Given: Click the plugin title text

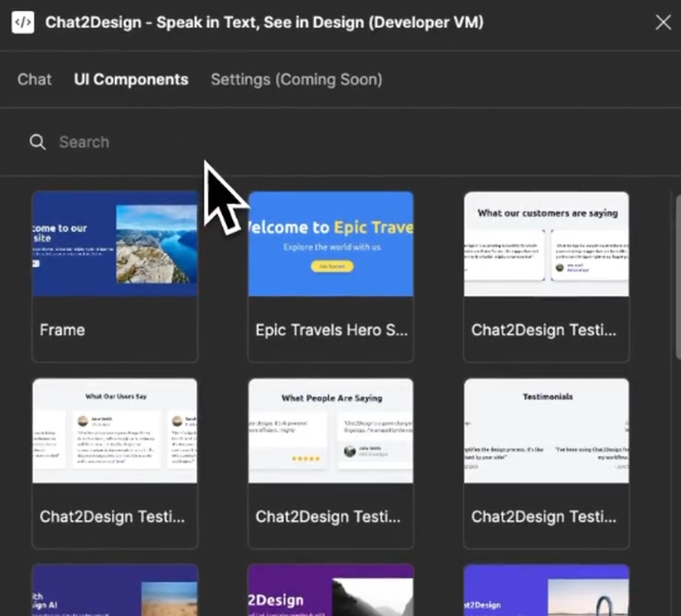Looking at the screenshot, I should [x=264, y=22].
